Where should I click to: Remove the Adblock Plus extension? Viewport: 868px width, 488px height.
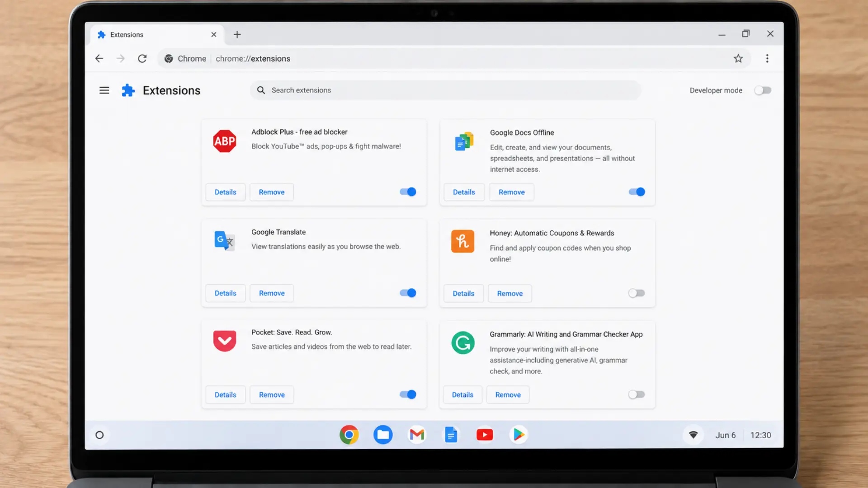272,192
